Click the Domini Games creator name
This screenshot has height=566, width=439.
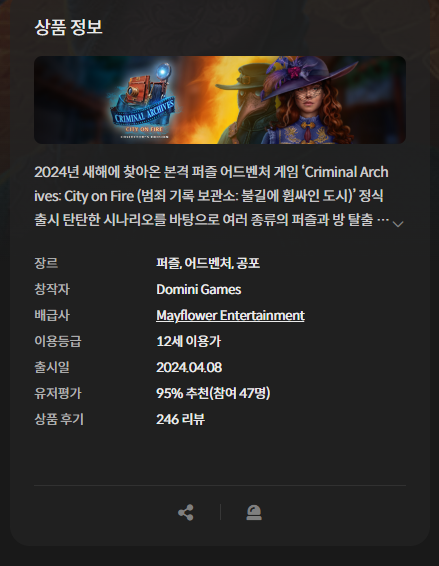(199, 289)
